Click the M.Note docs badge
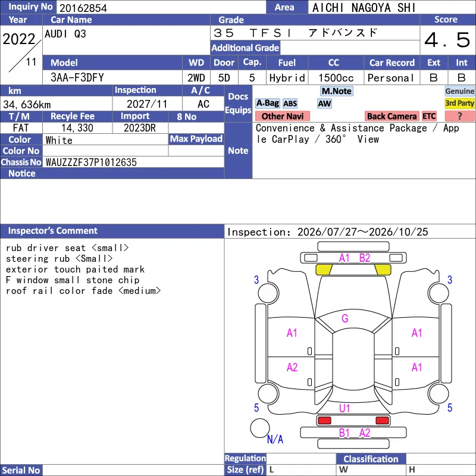Viewport: 476px width, 476px height. point(336,91)
